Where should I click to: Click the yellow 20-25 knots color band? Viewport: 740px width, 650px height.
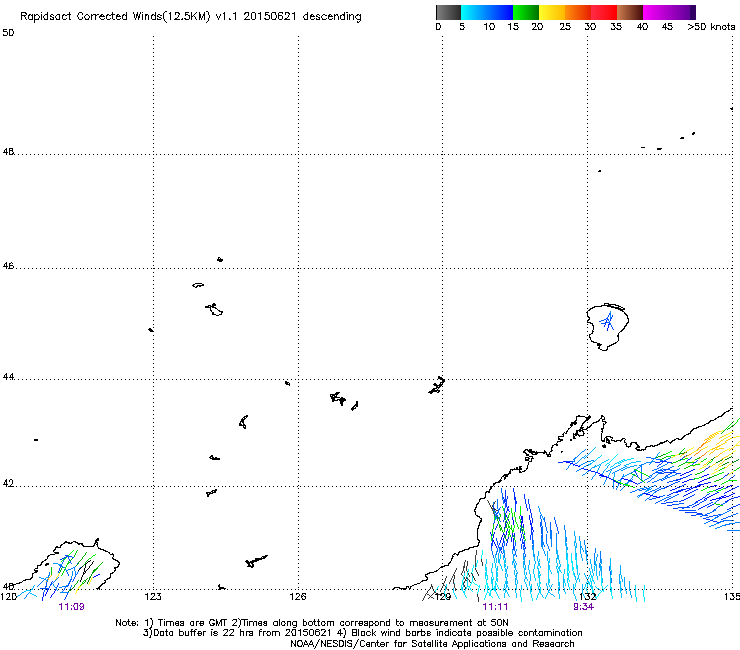coord(552,12)
